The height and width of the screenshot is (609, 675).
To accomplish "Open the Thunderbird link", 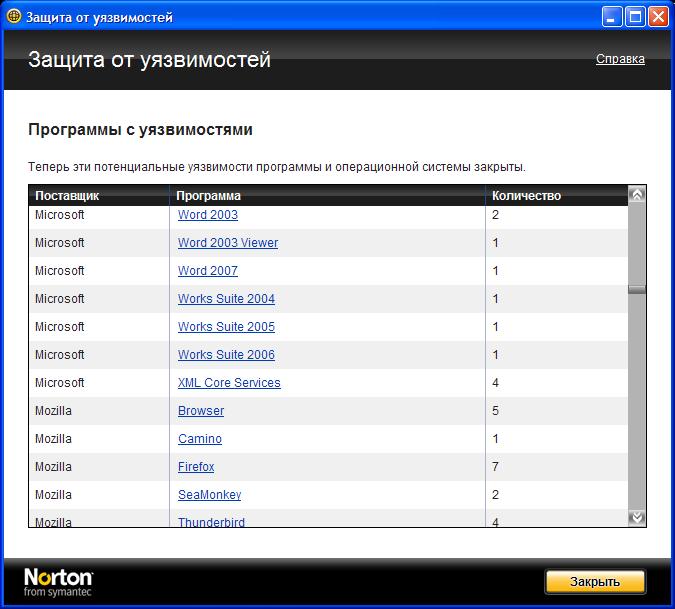I will pos(211,522).
